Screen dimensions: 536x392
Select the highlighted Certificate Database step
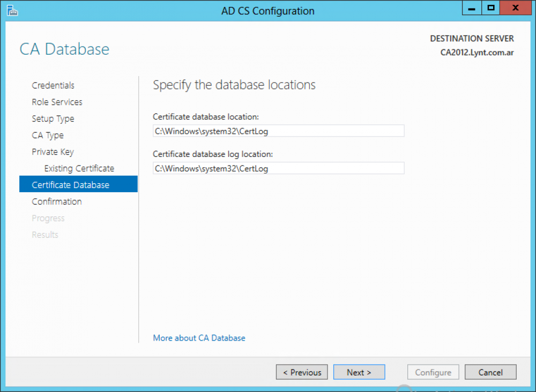(x=71, y=185)
